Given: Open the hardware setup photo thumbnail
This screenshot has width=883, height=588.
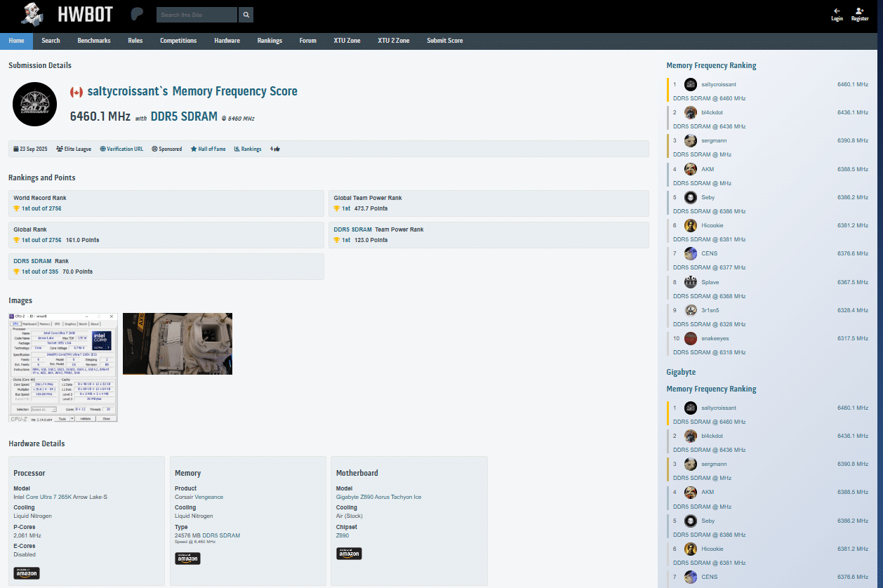Looking at the screenshot, I should [x=177, y=343].
